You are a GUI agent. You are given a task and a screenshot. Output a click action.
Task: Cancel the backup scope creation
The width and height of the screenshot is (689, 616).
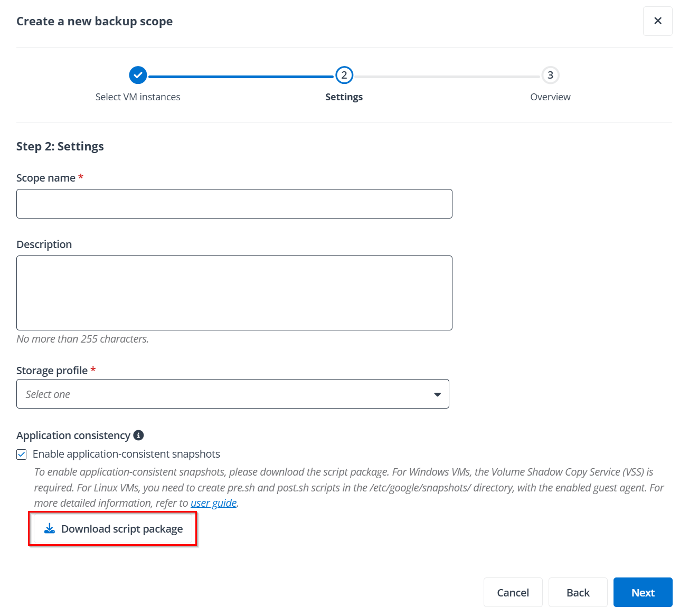pyautogui.click(x=513, y=592)
